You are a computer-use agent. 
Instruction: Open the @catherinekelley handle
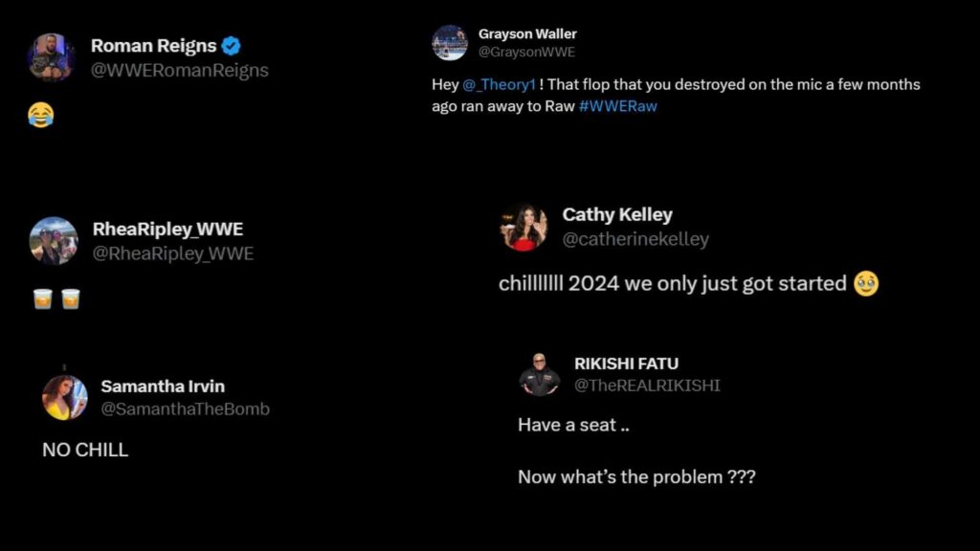[635, 239]
